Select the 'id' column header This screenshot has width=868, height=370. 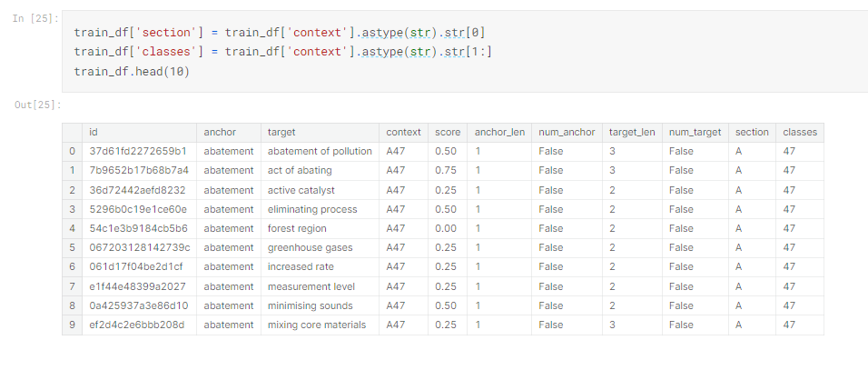tap(94, 132)
